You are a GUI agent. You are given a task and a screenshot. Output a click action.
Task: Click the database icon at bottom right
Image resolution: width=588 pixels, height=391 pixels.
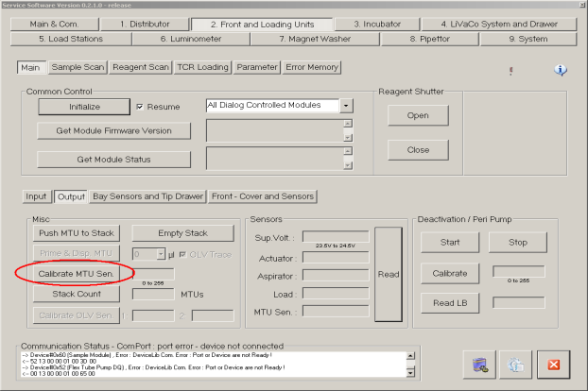pyautogui.click(x=481, y=363)
